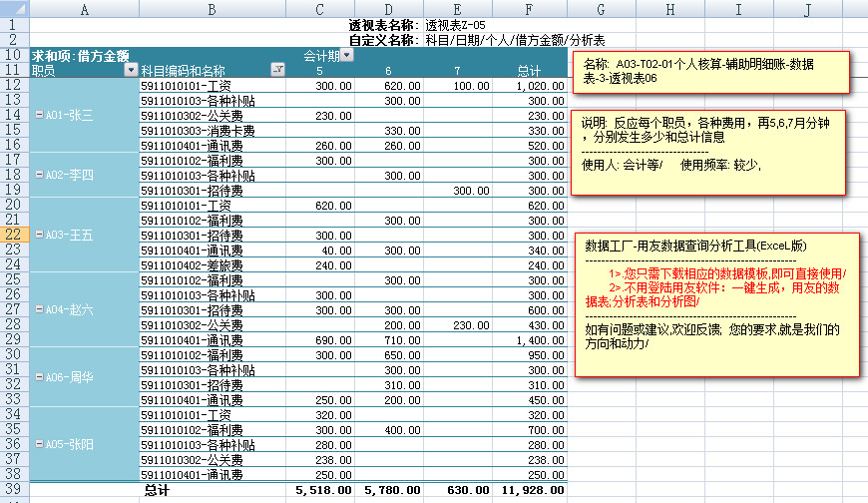Viewport: 868px width, 503px height.
Task: Collapse the A02-李四 pivot group
Action: (39, 175)
